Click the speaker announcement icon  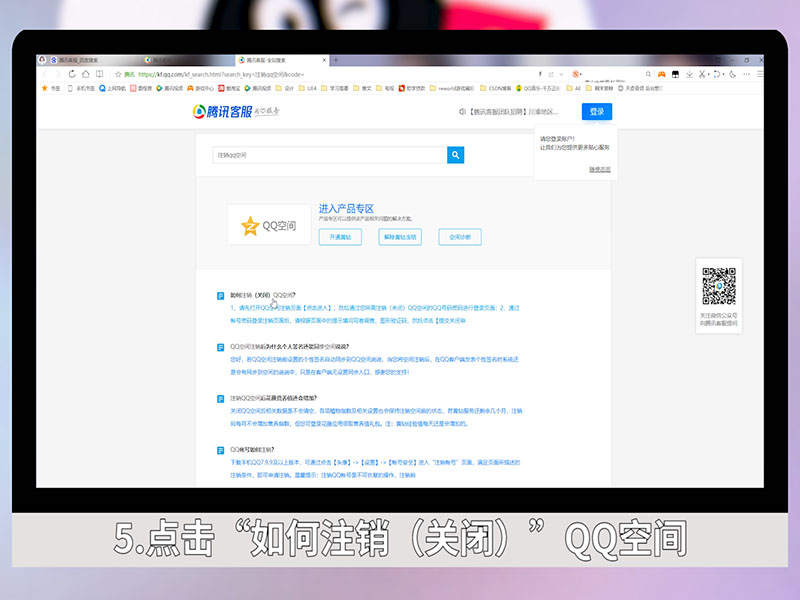pyautogui.click(x=462, y=111)
